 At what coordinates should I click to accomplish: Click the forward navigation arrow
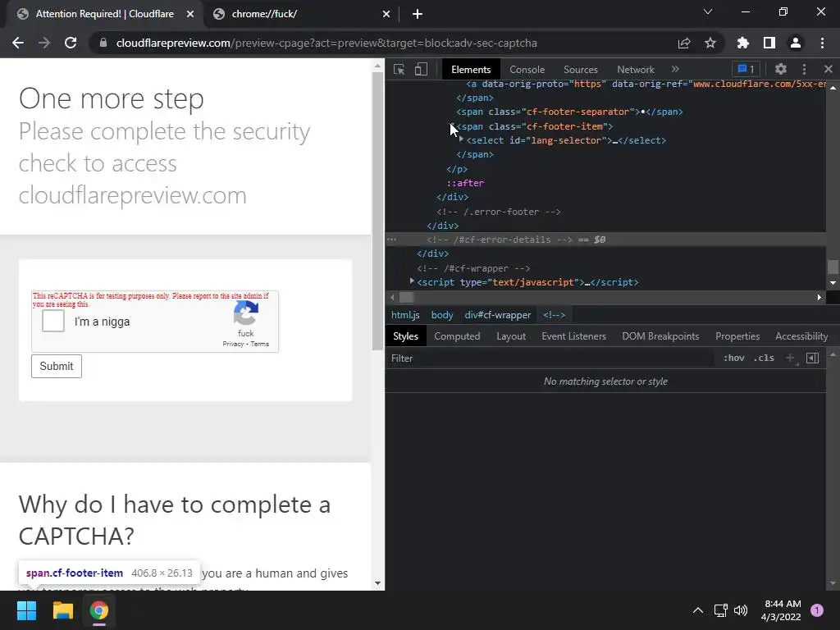click(44, 43)
